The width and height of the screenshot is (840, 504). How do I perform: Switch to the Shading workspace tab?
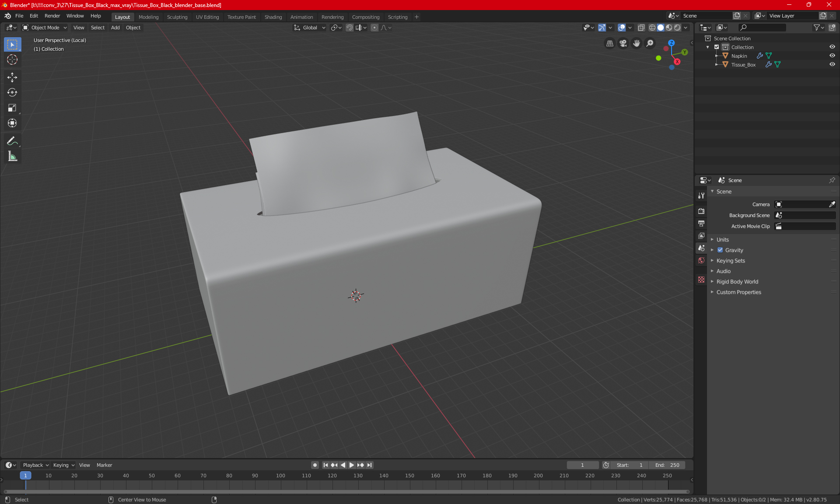pyautogui.click(x=273, y=17)
